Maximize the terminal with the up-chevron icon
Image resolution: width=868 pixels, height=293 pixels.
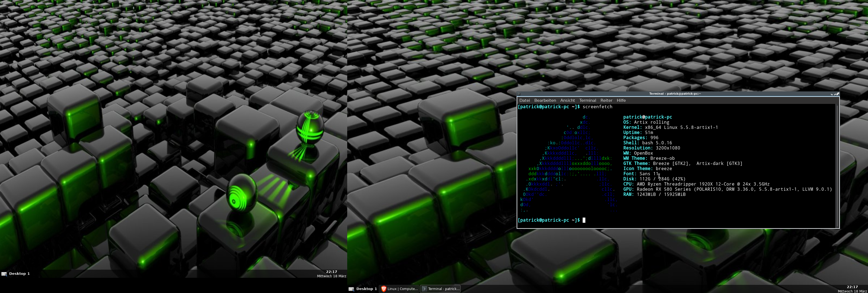tap(835, 94)
